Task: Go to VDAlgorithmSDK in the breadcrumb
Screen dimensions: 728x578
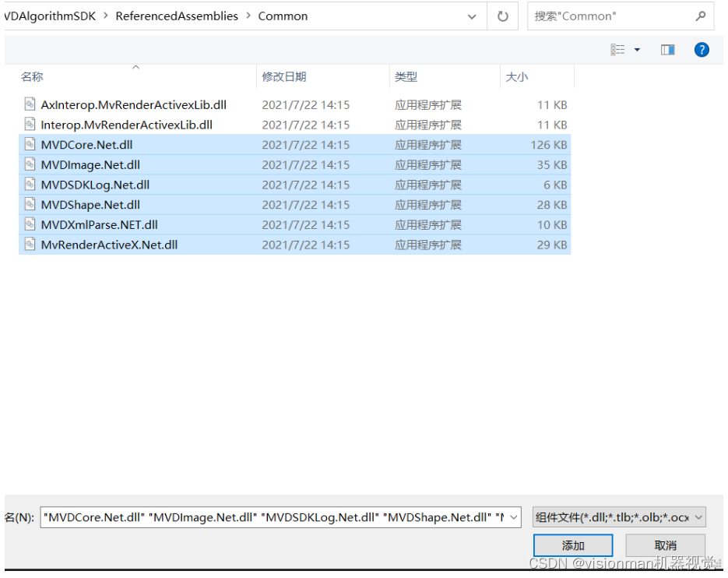Action: (x=50, y=16)
